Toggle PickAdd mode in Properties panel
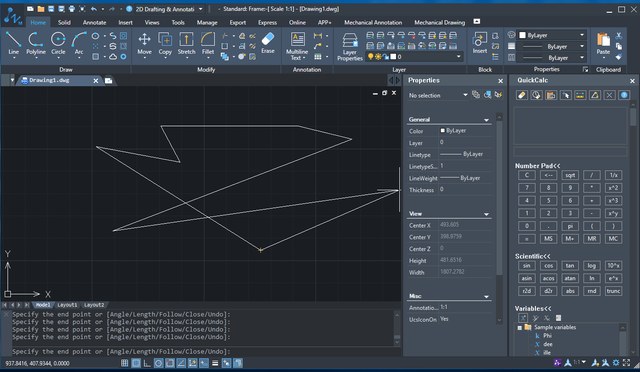 click(476, 95)
